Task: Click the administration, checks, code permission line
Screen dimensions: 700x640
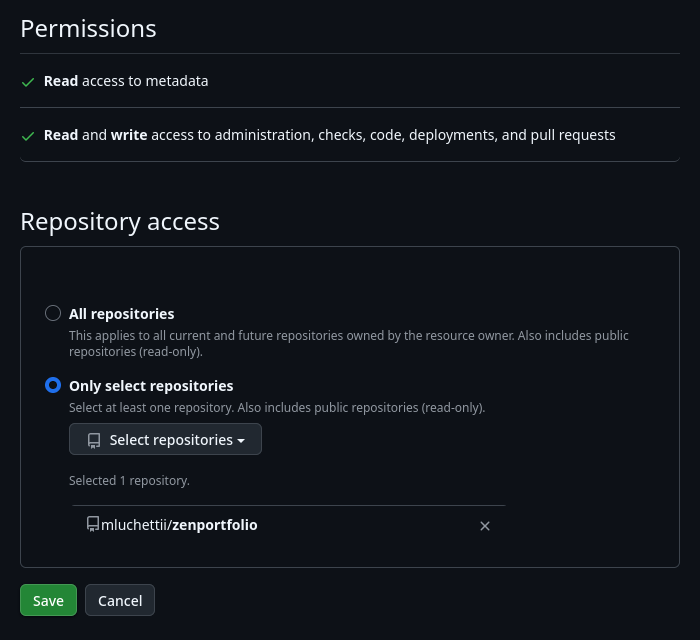Action: [330, 135]
